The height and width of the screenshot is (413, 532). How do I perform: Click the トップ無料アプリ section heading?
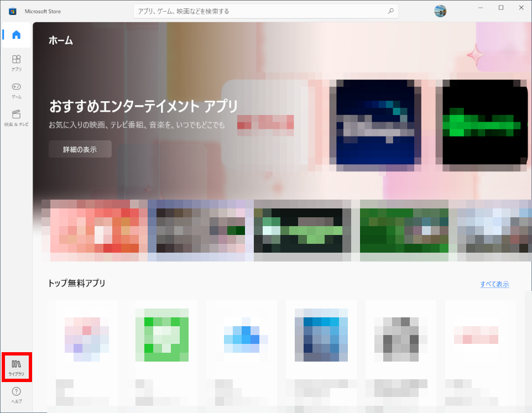click(77, 283)
